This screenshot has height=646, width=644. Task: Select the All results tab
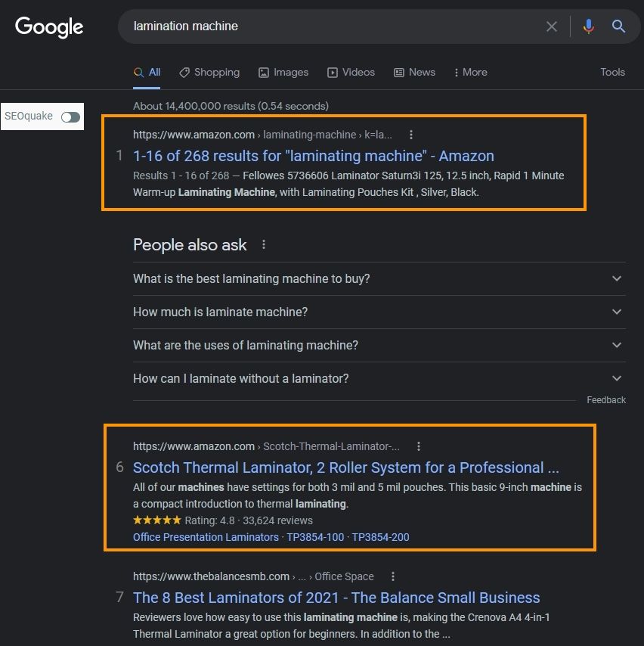pos(147,73)
